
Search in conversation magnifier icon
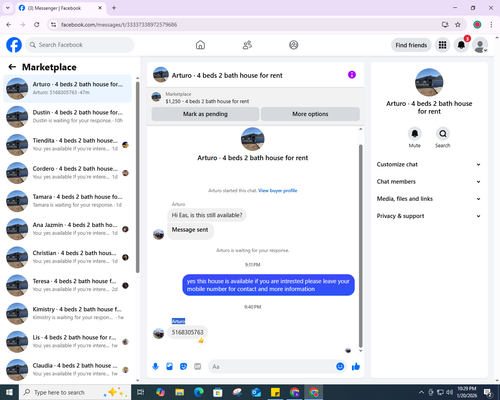pos(443,134)
